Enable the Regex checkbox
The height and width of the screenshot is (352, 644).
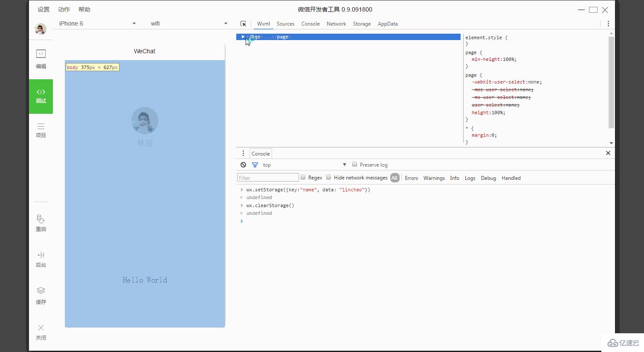303,177
